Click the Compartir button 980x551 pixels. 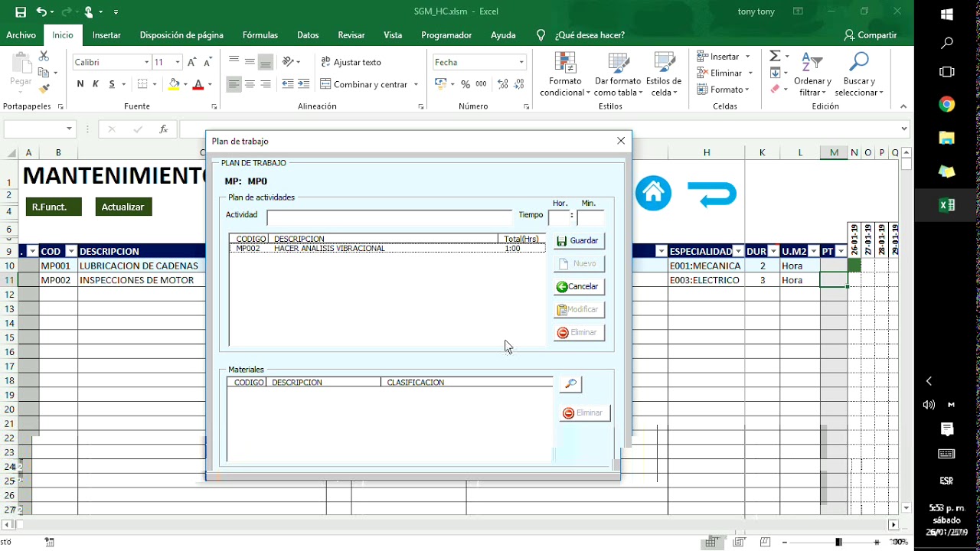[x=870, y=35]
